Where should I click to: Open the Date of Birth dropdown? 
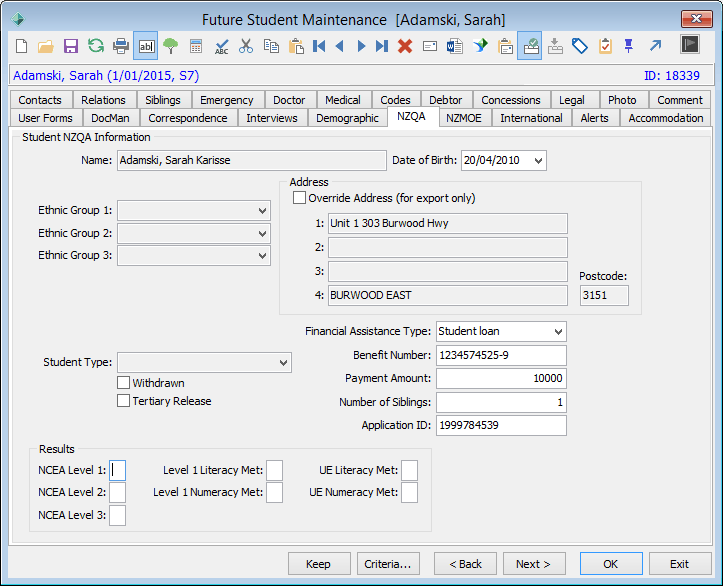pos(538,160)
